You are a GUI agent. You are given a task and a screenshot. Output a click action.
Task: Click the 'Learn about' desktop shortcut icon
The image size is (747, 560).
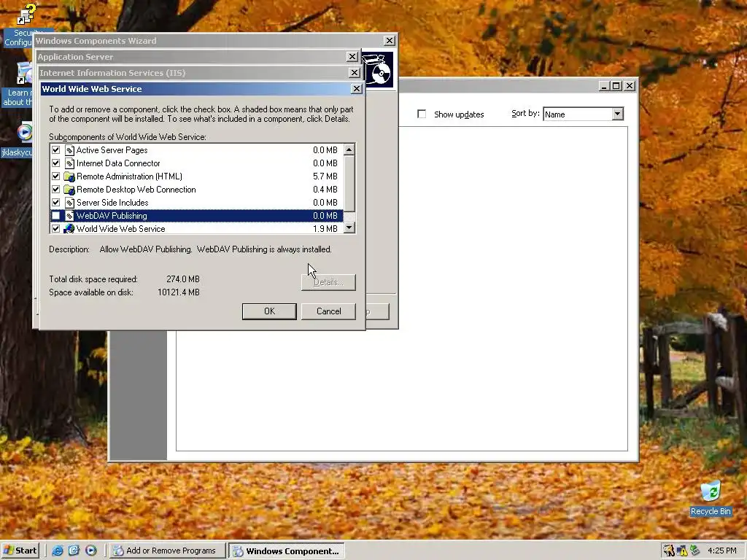point(24,74)
